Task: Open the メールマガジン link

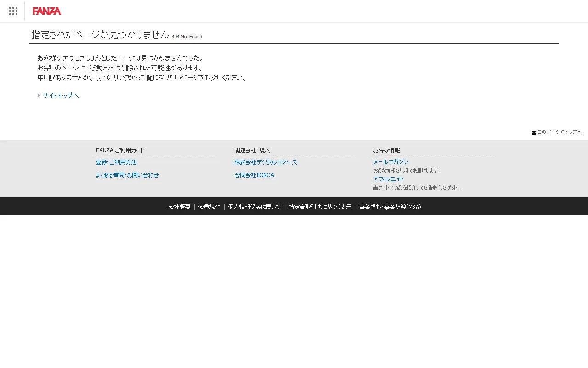Action: tap(390, 162)
